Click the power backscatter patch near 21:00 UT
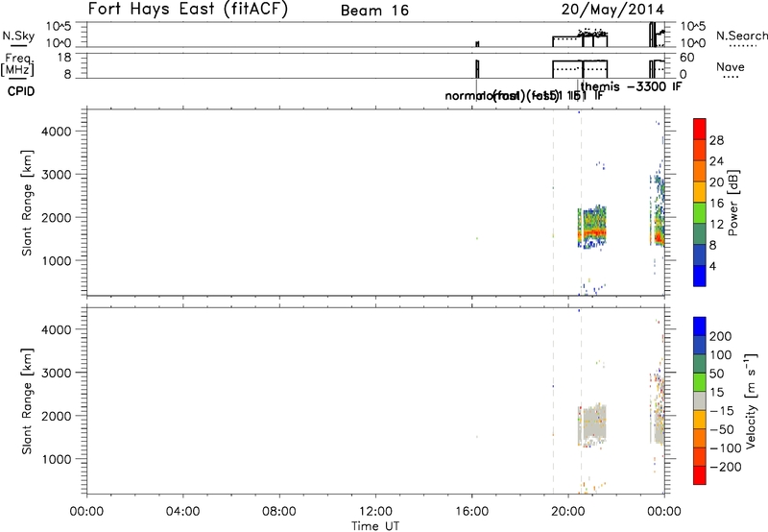This screenshot has height=532, width=768. tap(592, 228)
